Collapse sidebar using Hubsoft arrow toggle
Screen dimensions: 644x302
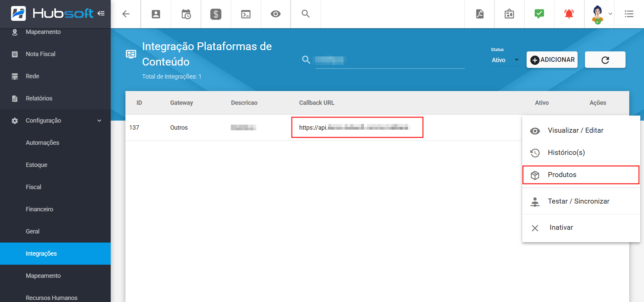pos(101,13)
